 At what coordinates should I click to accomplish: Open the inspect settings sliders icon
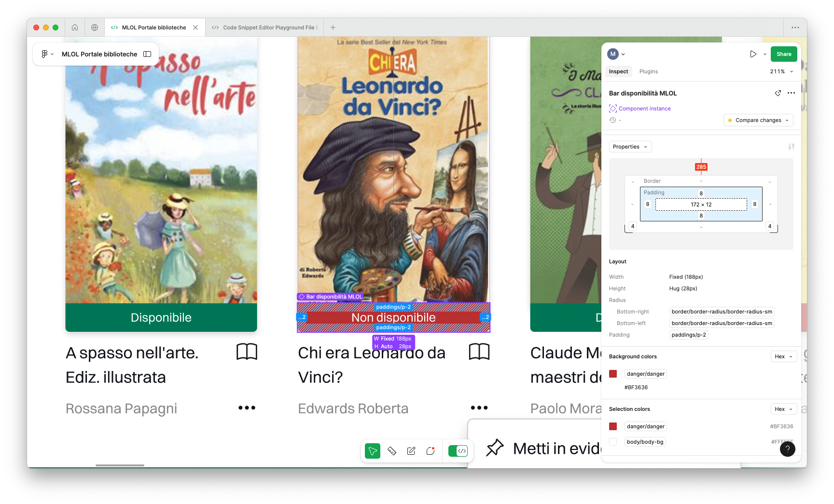tap(791, 147)
